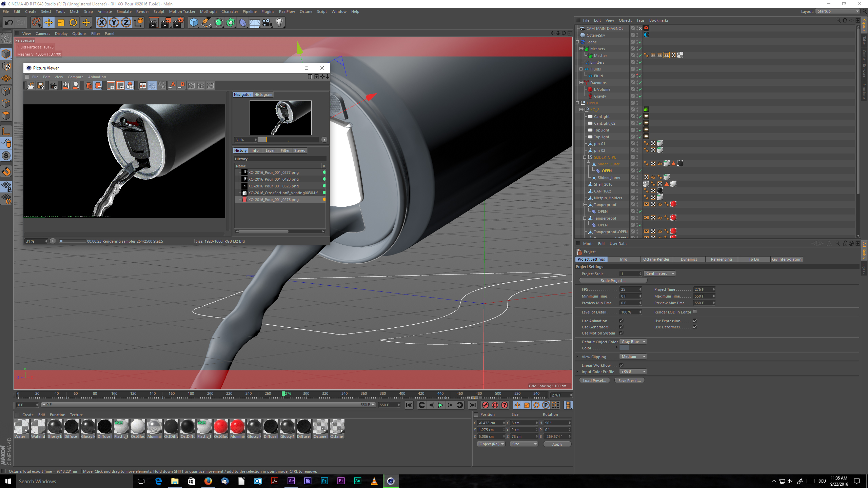Click the Undo arrow icon
This screenshot has height=488, width=868.
point(9,23)
